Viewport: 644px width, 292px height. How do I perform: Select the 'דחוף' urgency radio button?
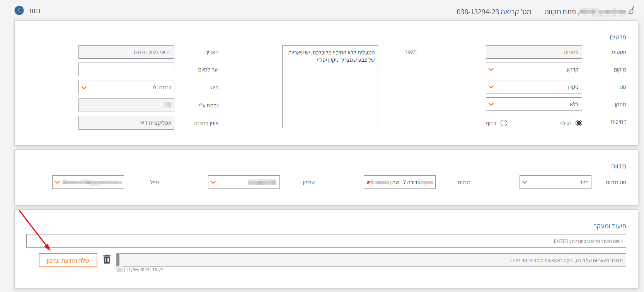(504, 123)
